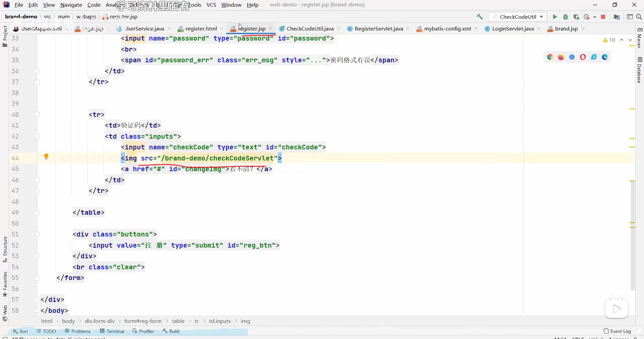The image size is (644, 339).
Task: Open the CheckCodeUtil run configuration dropdown
Action: click(x=518, y=17)
